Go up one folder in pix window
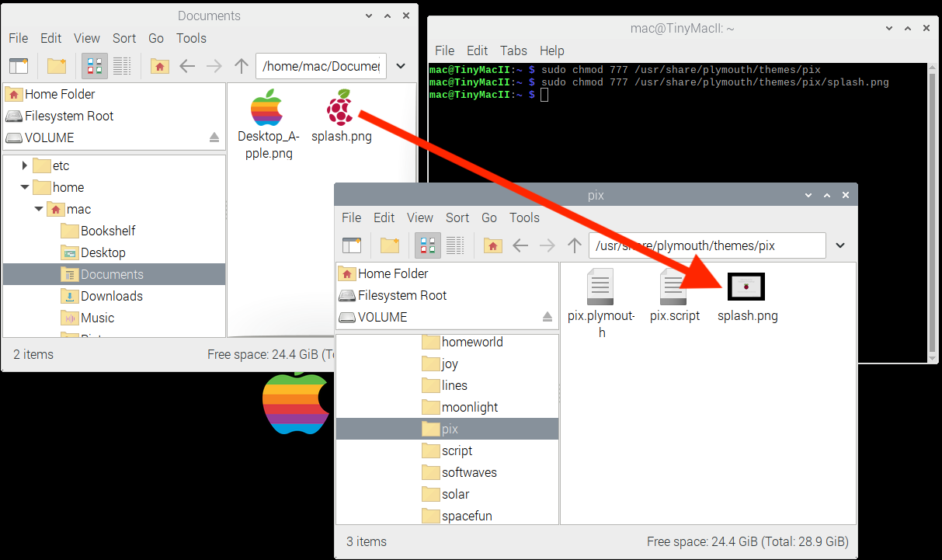 pyautogui.click(x=575, y=245)
